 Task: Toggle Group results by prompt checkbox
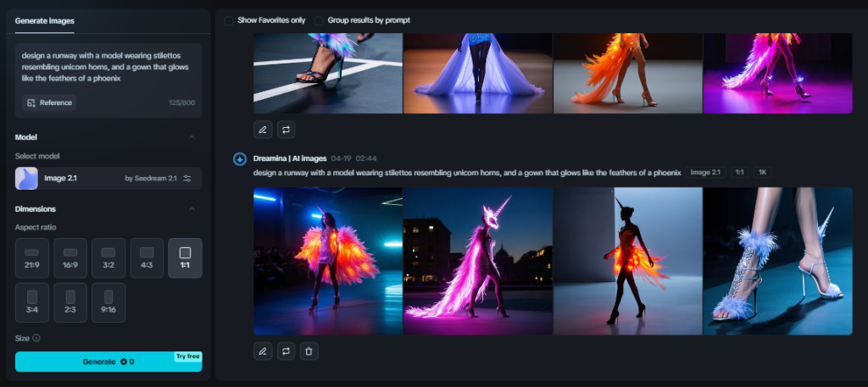(x=319, y=20)
